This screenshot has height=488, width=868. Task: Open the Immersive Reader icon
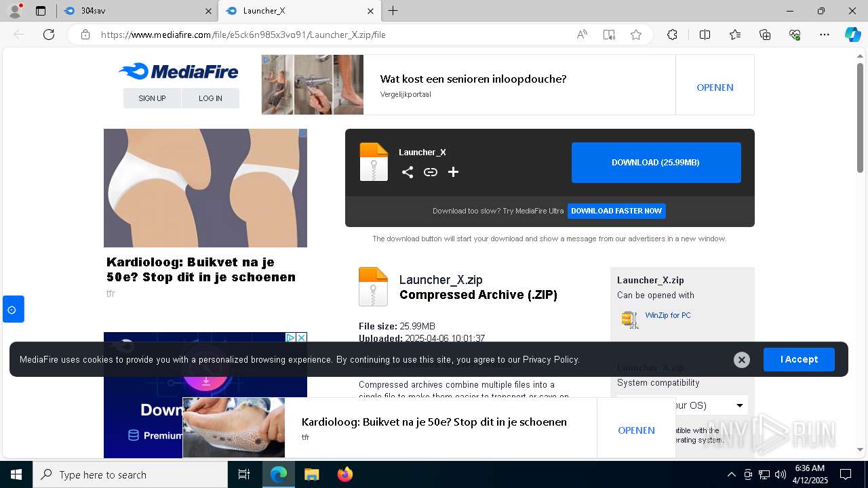(x=609, y=35)
